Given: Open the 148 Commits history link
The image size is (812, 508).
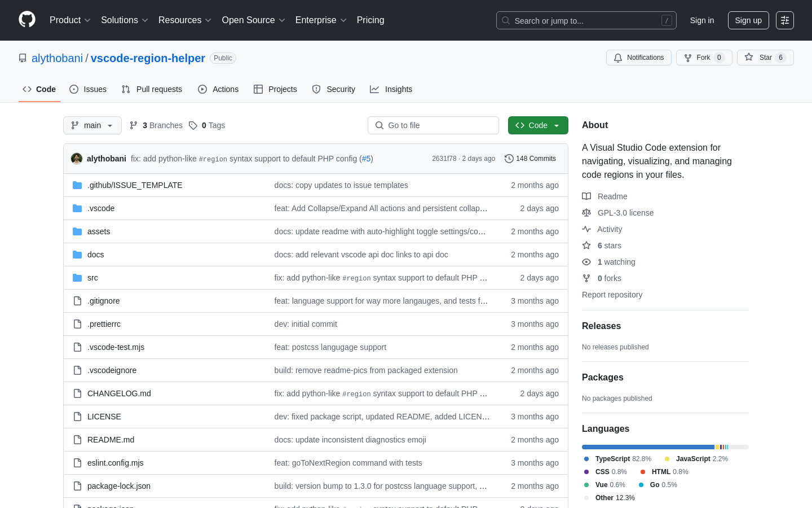Looking at the screenshot, I should tap(530, 159).
